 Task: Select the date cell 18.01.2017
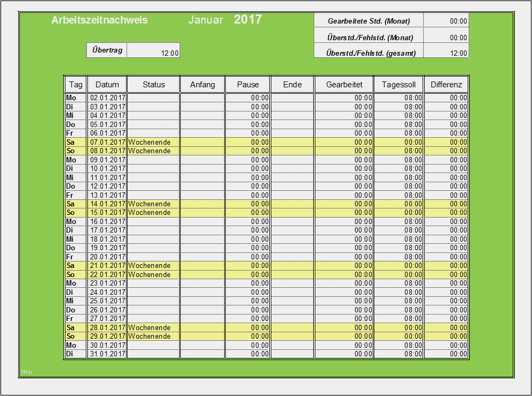[107, 239]
